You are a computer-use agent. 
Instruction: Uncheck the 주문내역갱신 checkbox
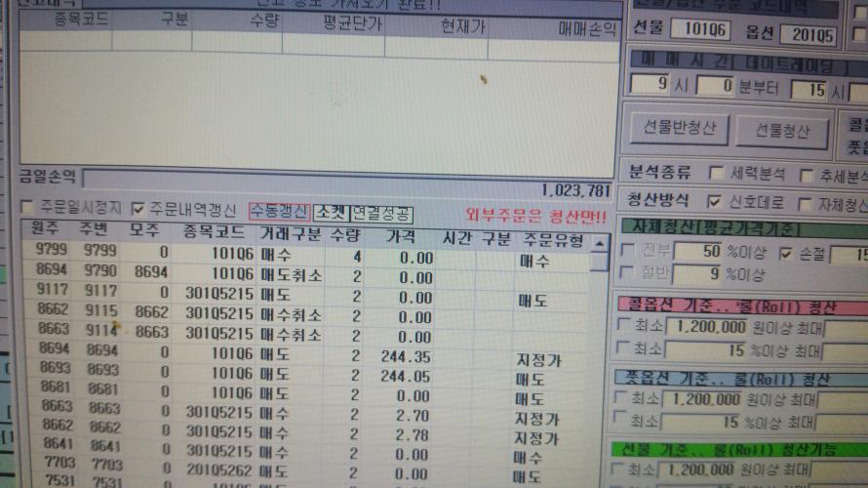point(138,208)
